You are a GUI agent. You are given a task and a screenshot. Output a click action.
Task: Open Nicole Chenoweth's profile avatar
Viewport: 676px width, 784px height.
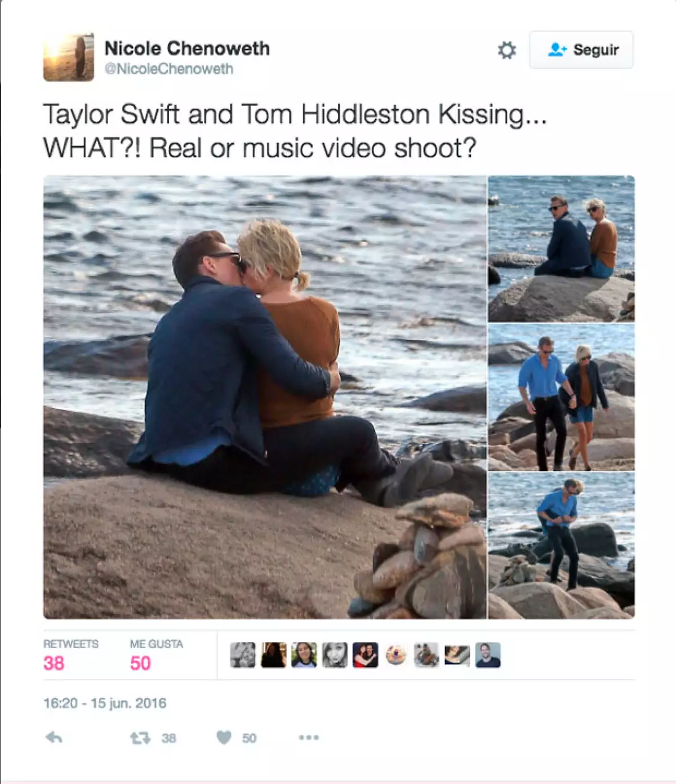[69, 57]
